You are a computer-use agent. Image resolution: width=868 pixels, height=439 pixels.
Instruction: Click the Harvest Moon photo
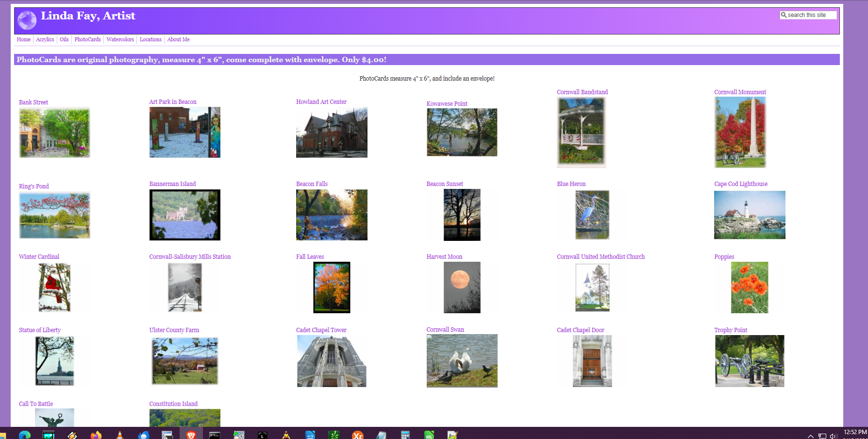coord(462,287)
